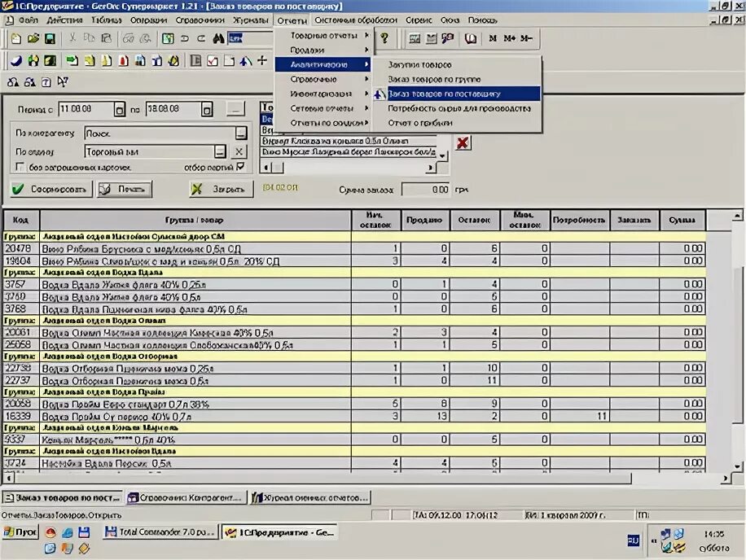Expand the 'Справочные' submenu
The height and width of the screenshot is (560, 746).
click(x=323, y=80)
